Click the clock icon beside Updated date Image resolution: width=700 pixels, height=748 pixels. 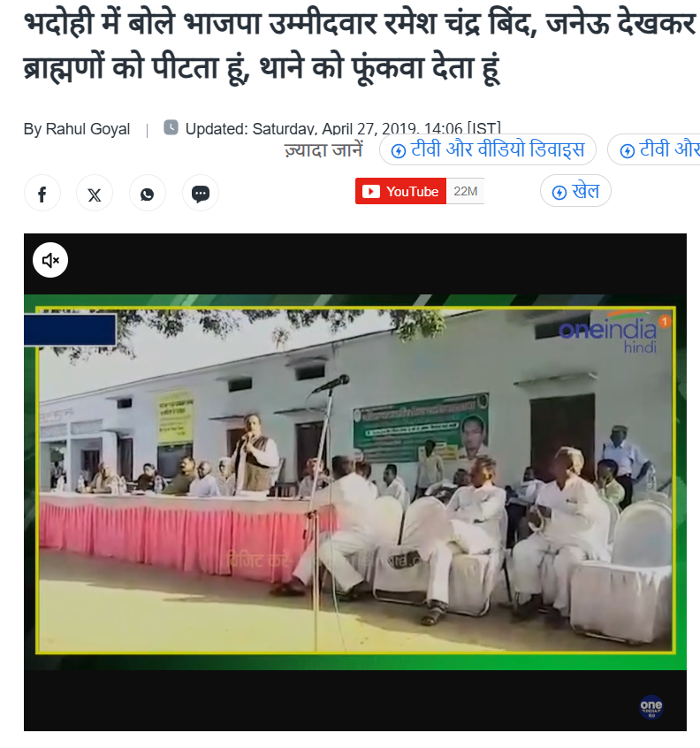click(171, 127)
